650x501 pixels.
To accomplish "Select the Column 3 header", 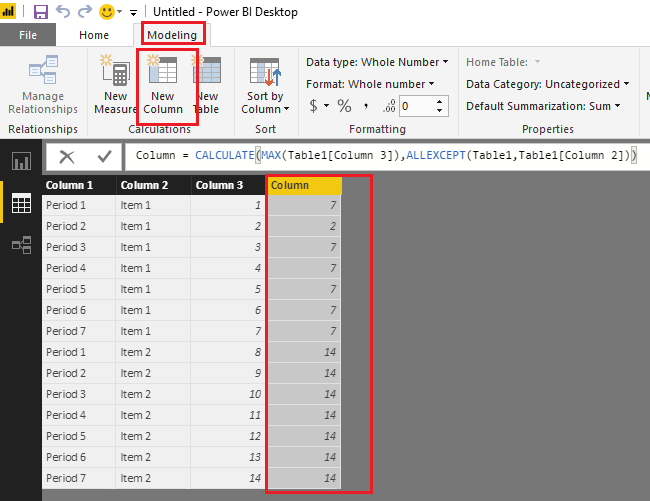I will [x=228, y=185].
